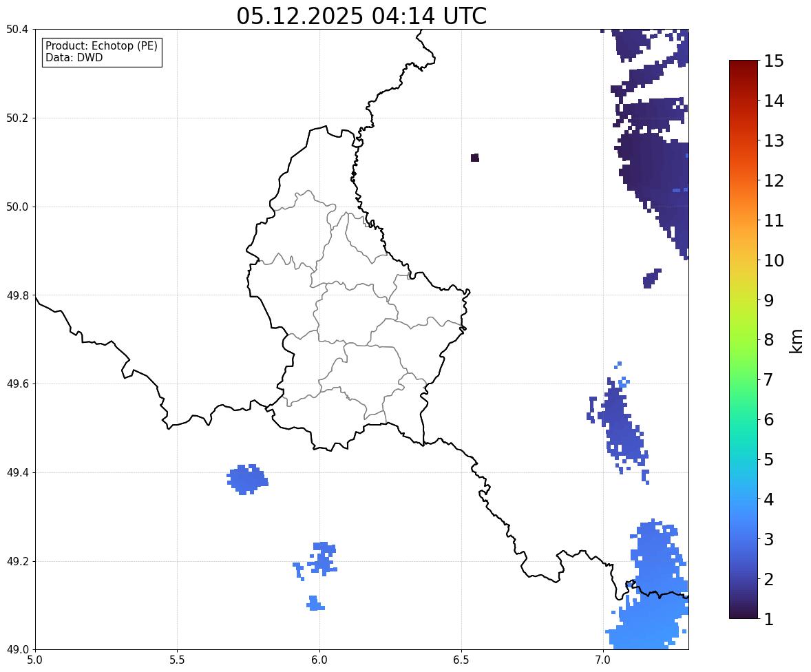
Task: Click the y-axis label 49.0
Action: [x=17, y=650]
